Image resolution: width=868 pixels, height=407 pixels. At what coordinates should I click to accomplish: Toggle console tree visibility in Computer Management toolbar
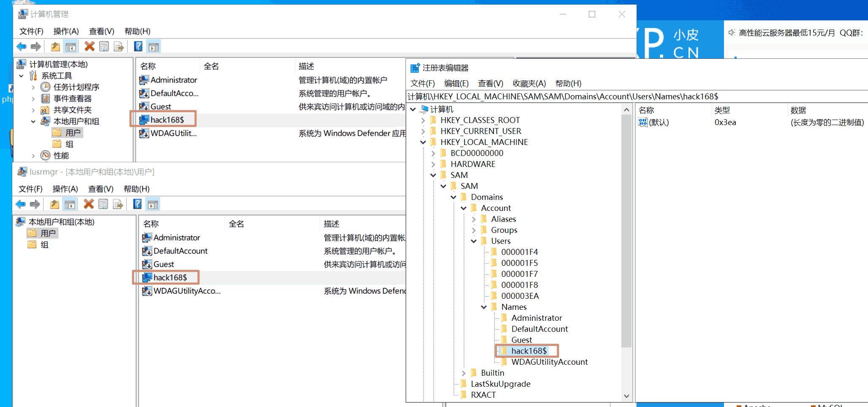coord(71,46)
